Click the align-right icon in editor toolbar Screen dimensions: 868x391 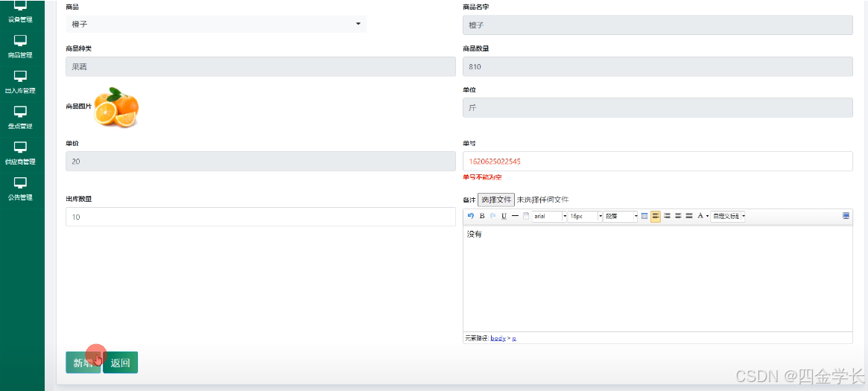667,216
